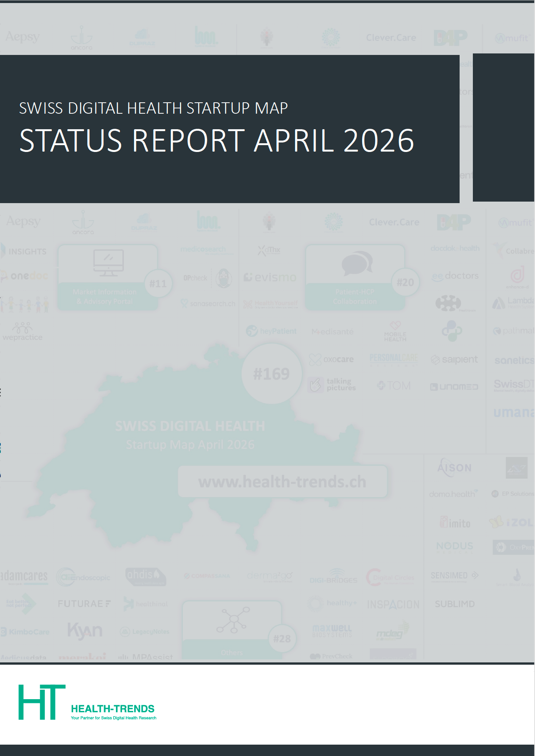Click the #11 badge circle
Viewport: 535px width, 756px height.
coord(158,284)
